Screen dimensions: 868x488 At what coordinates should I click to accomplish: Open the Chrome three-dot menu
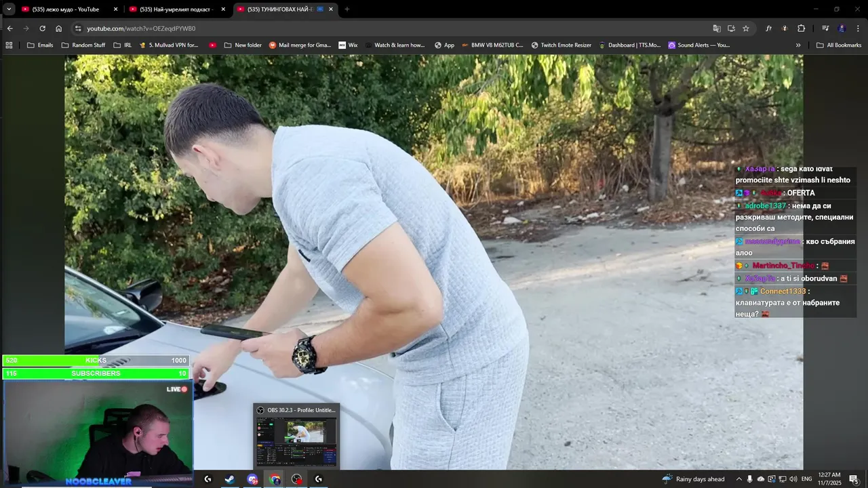point(858,28)
